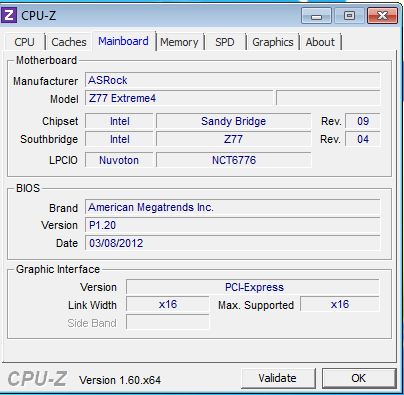Screen dimensions: 404x395
Task: Maximize the CPU-Z window
Action: [349, 16]
